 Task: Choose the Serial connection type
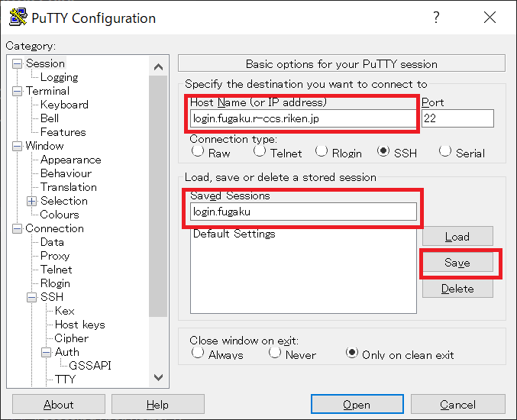[445, 151]
